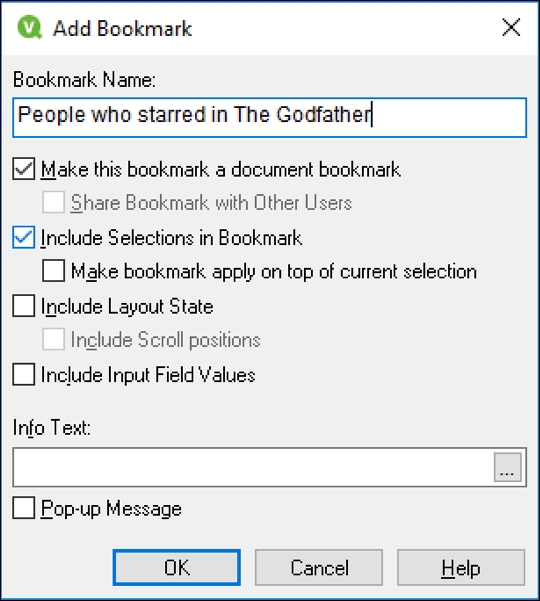Click the Include Scroll positions checkbox
This screenshot has height=601, width=540.
pos(53,339)
